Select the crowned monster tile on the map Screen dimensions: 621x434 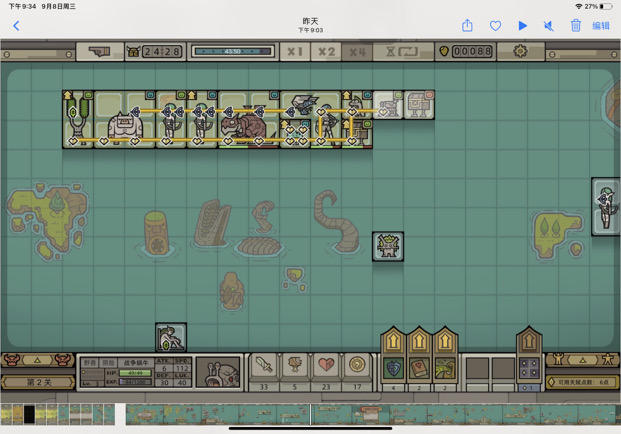(388, 247)
